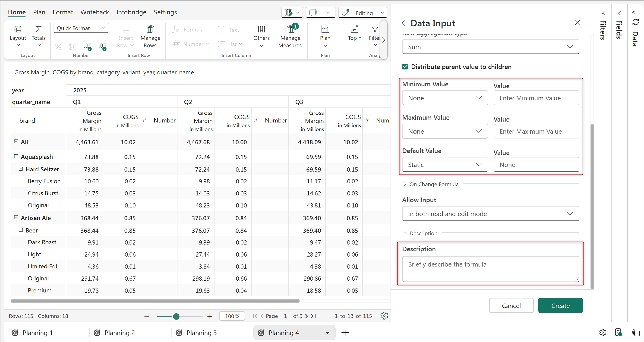Click the Plan chart icon
The height and width of the screenshot is (342, 644).
pyautogui.click(x=325, y=29)
